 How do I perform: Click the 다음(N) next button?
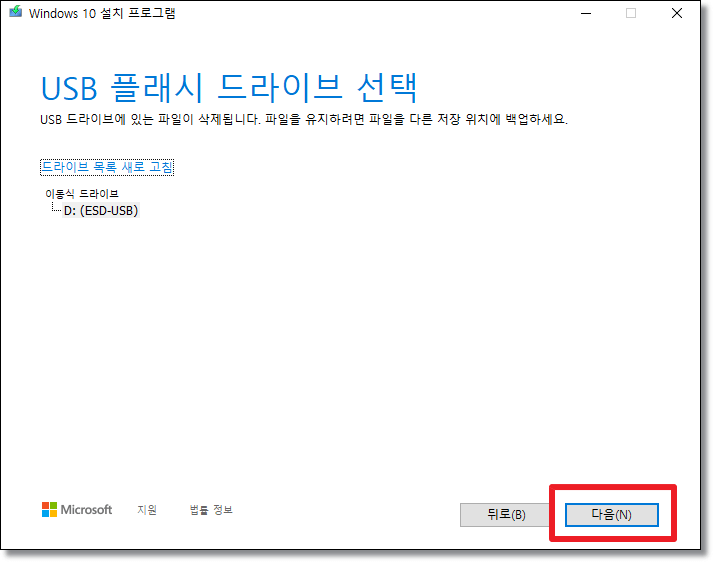(x=612, y=515)
